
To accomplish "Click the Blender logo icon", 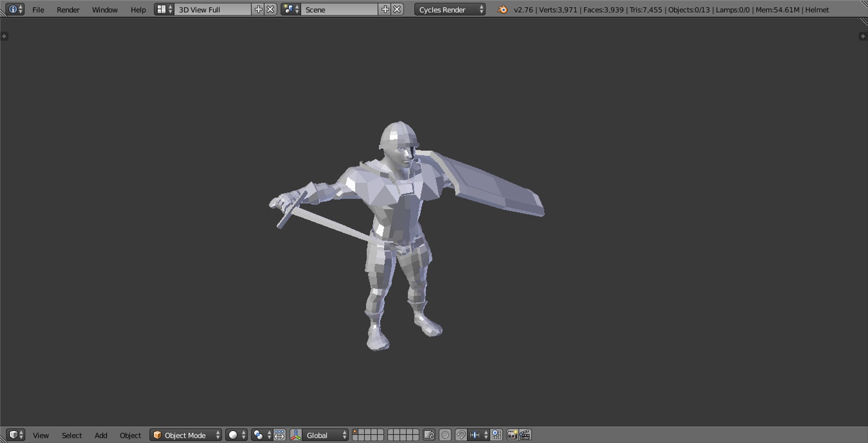I will (502, 9).
